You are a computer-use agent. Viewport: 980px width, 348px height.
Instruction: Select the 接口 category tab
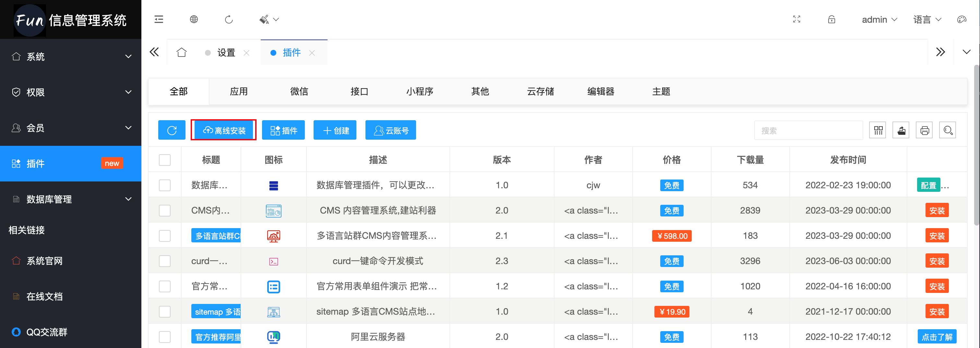coord(360,92)
